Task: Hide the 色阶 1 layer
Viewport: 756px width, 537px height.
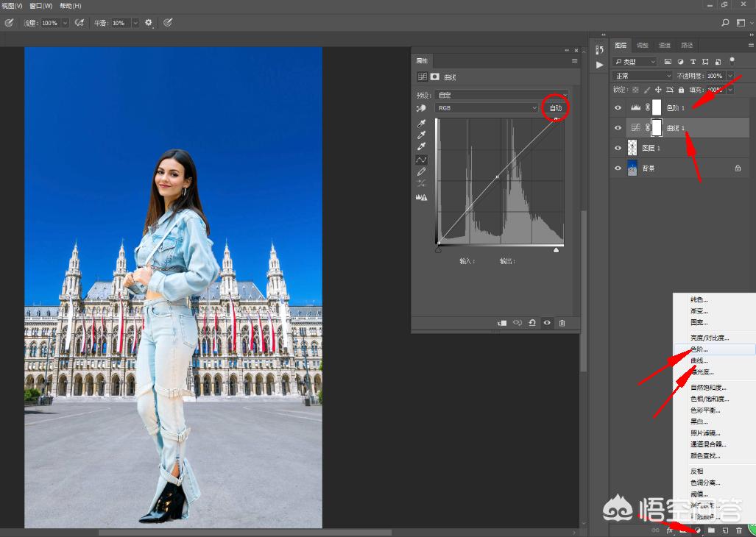Action: coord(618,107)
